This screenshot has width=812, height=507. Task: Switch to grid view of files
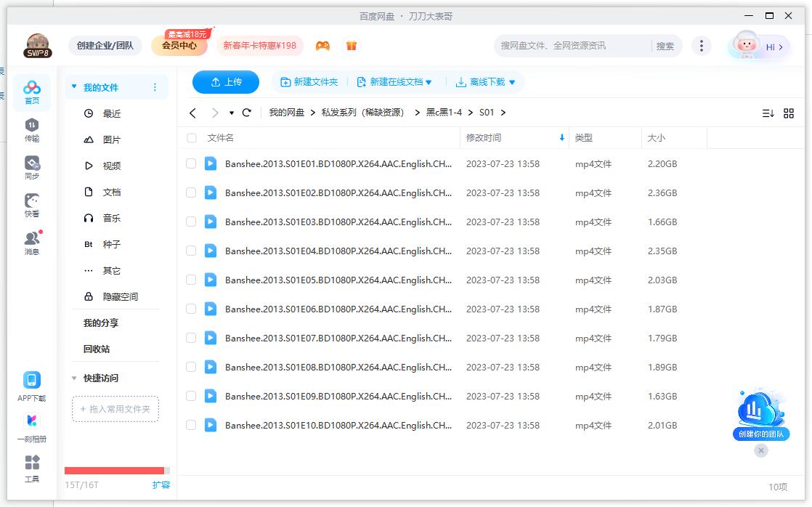[x=789, y=113]
